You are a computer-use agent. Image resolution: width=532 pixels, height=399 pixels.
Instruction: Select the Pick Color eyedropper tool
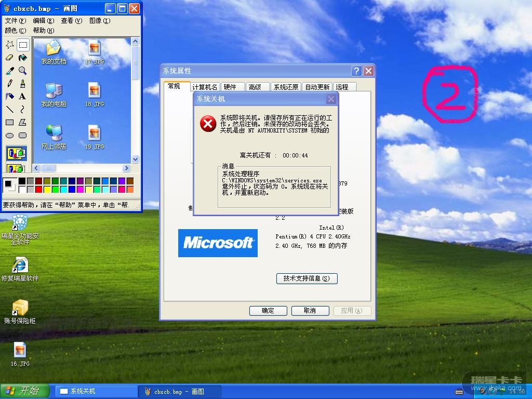9,71
